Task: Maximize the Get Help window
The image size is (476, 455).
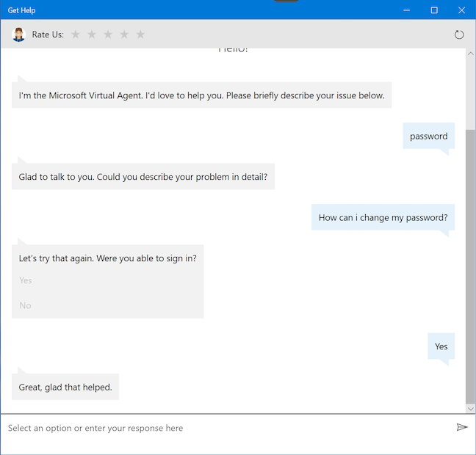Action: click(434, 10)
